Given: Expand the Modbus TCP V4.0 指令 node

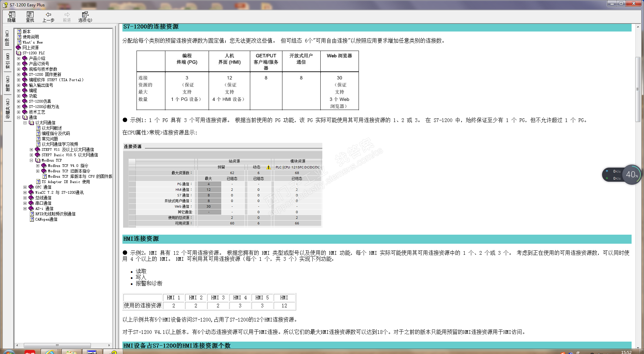Looking at the screenshot, I should click(38, 166).
